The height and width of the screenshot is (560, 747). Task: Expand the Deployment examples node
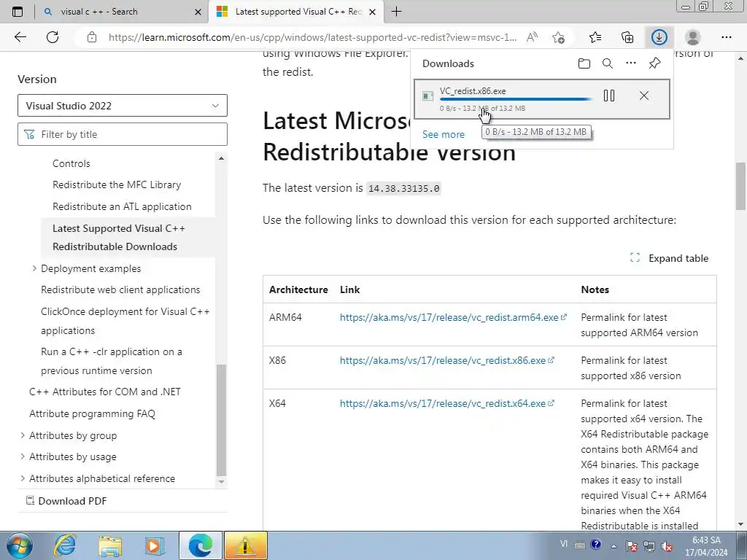[34, 268]
